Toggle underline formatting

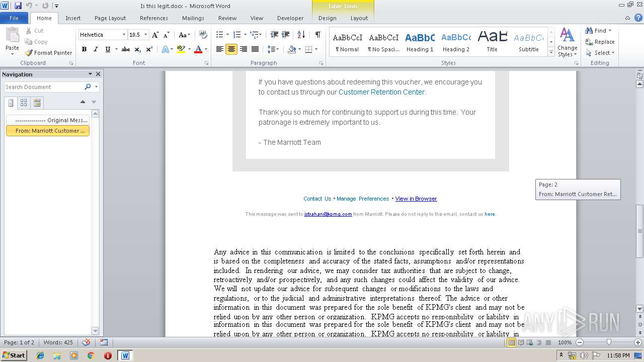click(x=108, y=49)
